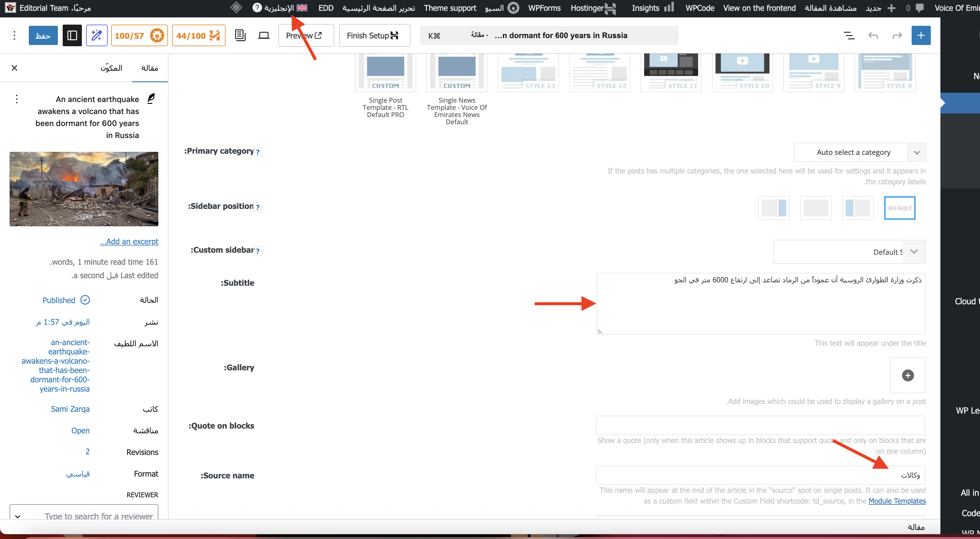Screen dimensions: 980x539
Task: Open the WPForms admin bar menu
Action: click(544, 8)
